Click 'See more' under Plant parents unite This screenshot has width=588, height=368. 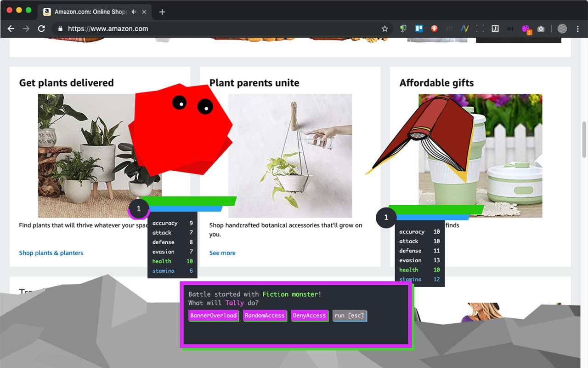[x=222, y=253]
